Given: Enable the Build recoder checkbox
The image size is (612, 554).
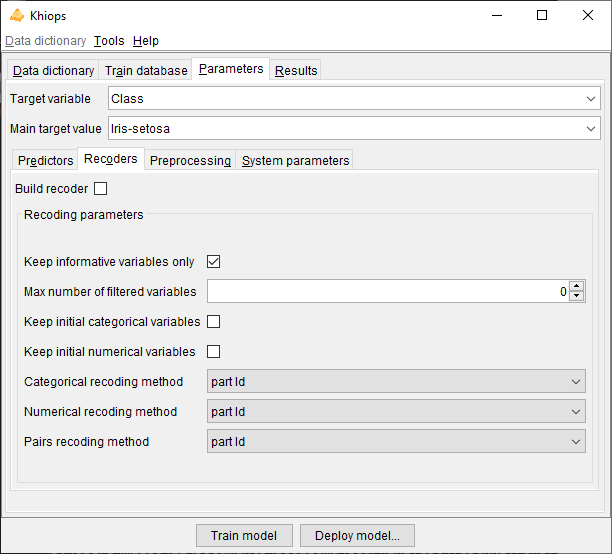Looking at the screenshot, I should point(100,189).
